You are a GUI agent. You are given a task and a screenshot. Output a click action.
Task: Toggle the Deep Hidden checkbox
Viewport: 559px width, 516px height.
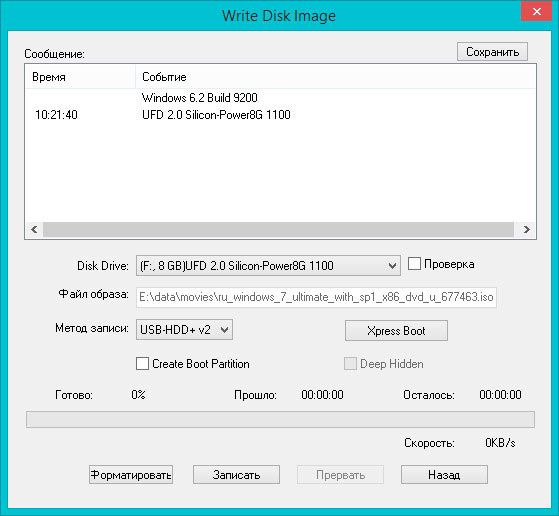click(x=350, y=364)
